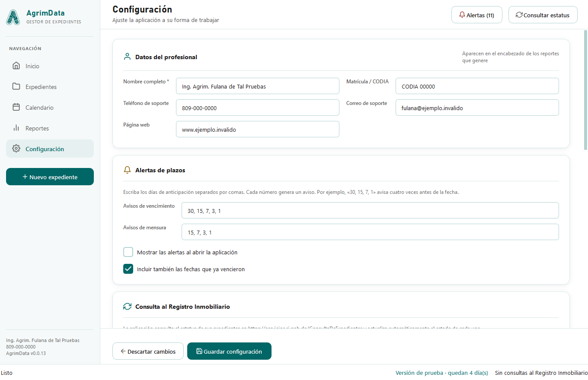Click the Nombre completo input field
The height and width of the screenshot is (380, 588).
tap(258, 86)
